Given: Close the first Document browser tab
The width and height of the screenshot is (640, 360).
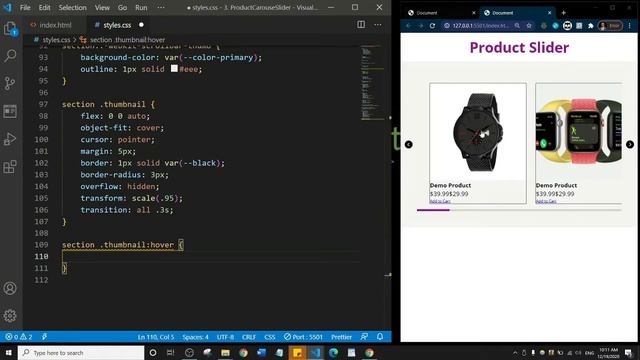Looking at the screenshot, I should click(473, 13).
